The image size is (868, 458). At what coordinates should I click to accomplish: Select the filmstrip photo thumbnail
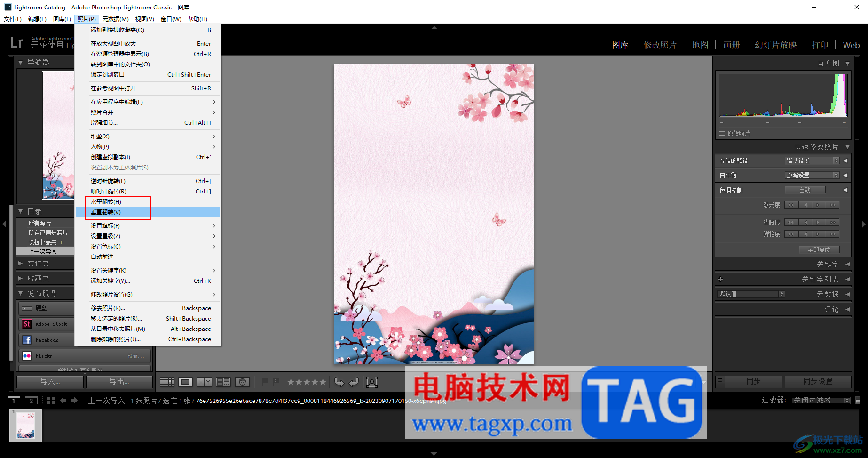click(x=25, y=426)
